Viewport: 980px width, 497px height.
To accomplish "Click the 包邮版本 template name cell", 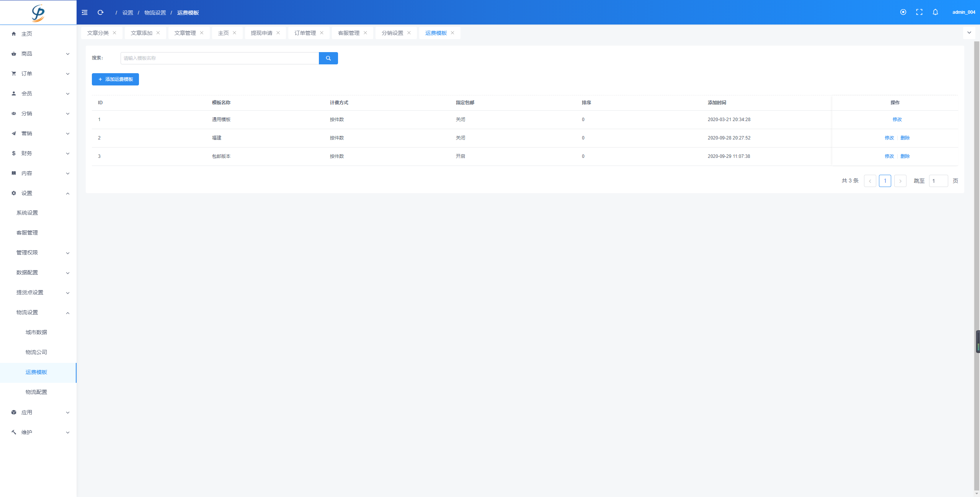I will [x=221, y=156].
